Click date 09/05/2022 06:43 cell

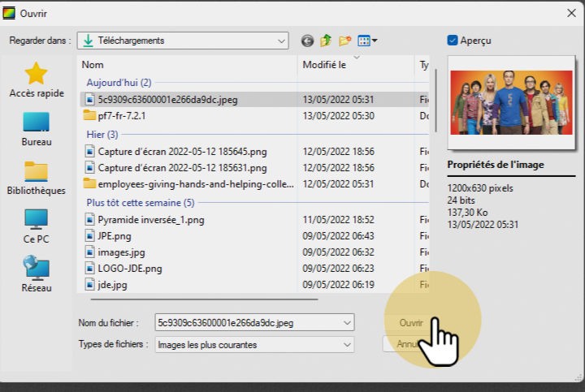point(338,236)
